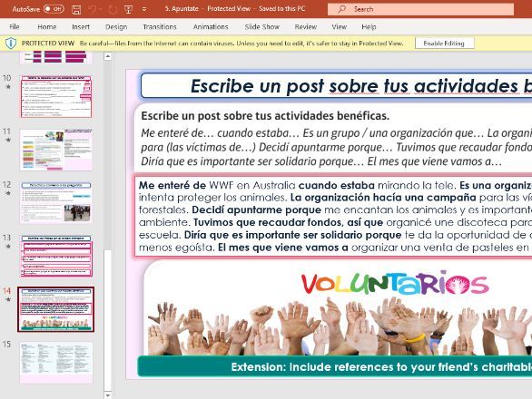Image resolution: width=532 pixels, height=399 pixels.
Task: Click the Protected View shield icon
Action: click(x=11, y=43)
